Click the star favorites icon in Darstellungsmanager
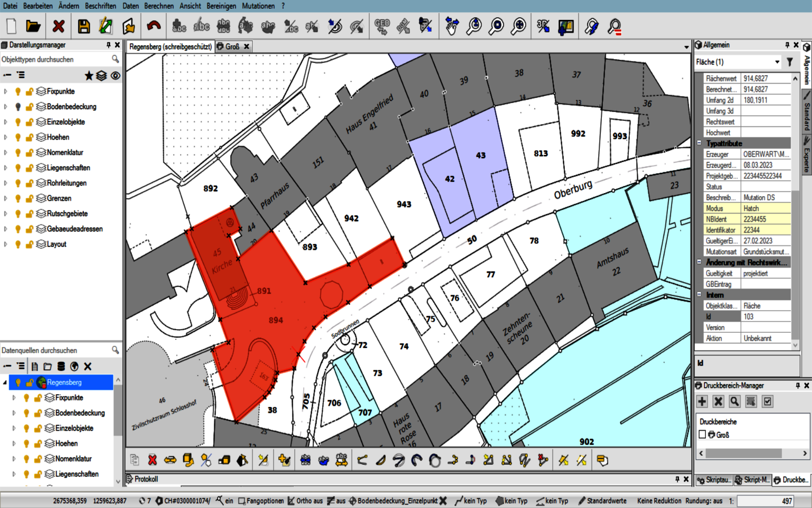The width and height of the screenshot is (812, 508). point(89,76)
